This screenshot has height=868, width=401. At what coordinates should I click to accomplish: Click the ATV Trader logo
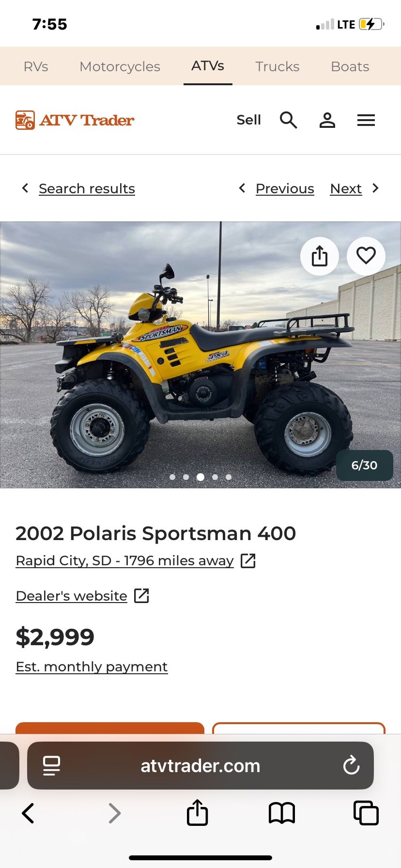pos(75,120)
